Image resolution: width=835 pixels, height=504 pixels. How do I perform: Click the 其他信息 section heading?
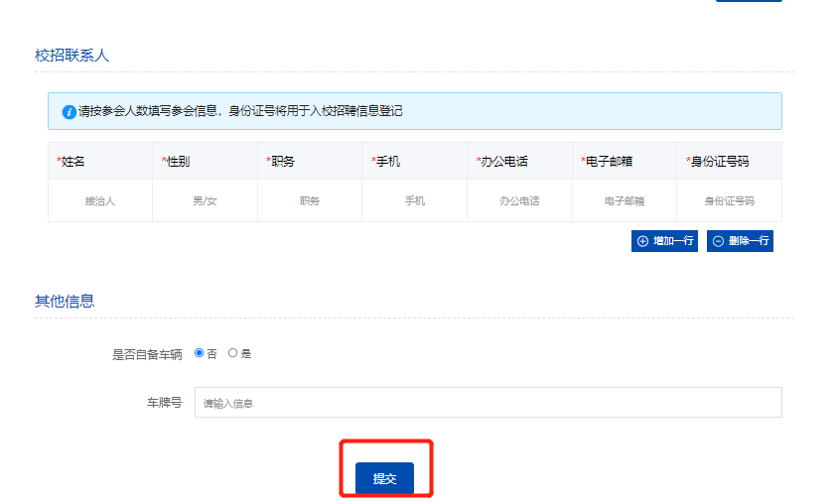click(65, 302)
